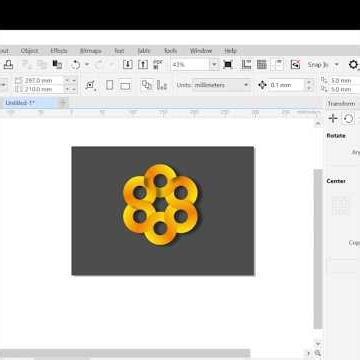Viewport: 360px width, 360px height.
Task: Click the nudge distance spinner arrows
Action: tap(310, 85)
